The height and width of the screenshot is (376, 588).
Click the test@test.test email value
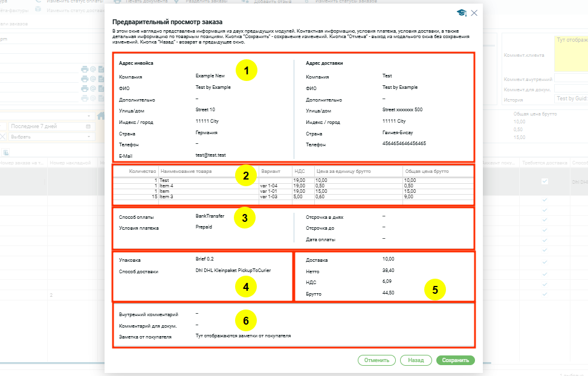point(210,155)
